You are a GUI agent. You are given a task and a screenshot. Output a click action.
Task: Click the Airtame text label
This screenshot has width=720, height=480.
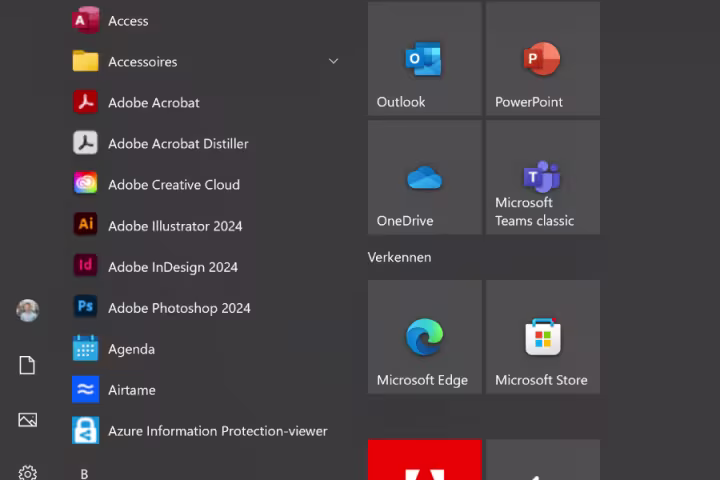pos(132,390)
